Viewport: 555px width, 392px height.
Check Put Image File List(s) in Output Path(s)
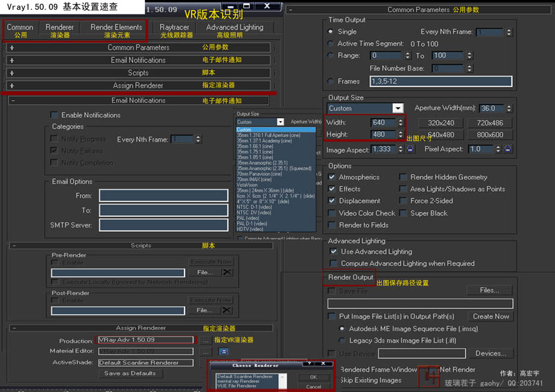[332, 316]
